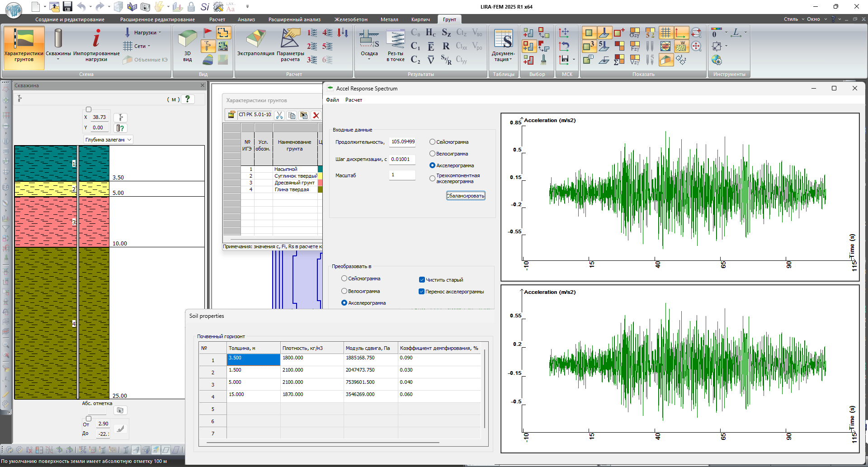
Task: Uncheck Чистить старый checkbox
Action: [x=422, y=280]
